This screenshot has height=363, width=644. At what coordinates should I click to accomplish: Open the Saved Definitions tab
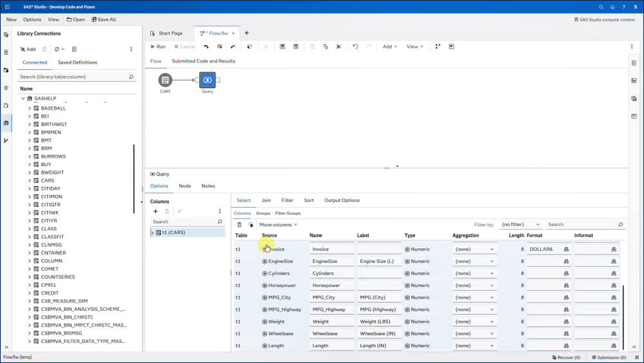77,63
